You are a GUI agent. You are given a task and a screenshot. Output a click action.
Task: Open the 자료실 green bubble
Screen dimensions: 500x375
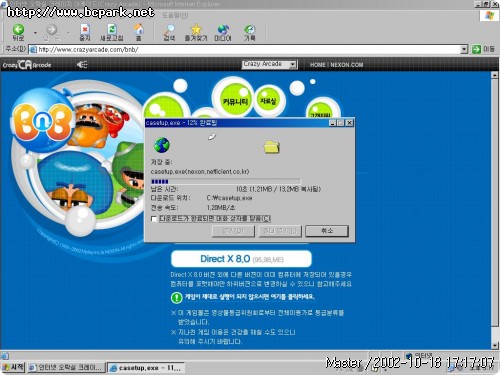point(269,100)
